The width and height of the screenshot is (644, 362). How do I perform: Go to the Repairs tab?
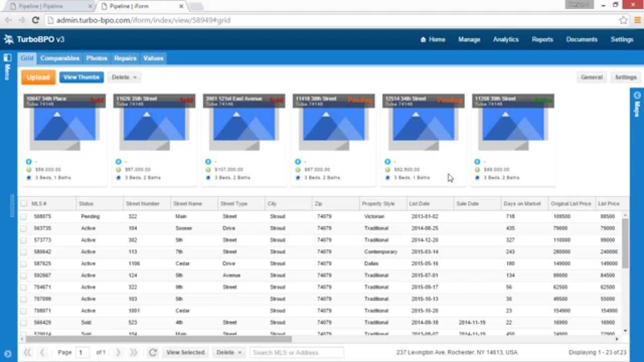click(x=125, y=58)
